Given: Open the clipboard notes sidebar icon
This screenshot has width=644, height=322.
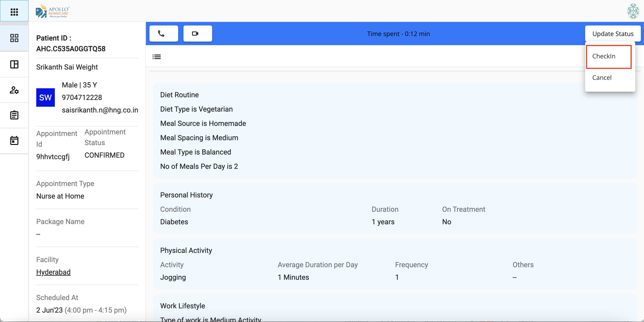Looking at the screenshot, I should click(x=14, y=115).
